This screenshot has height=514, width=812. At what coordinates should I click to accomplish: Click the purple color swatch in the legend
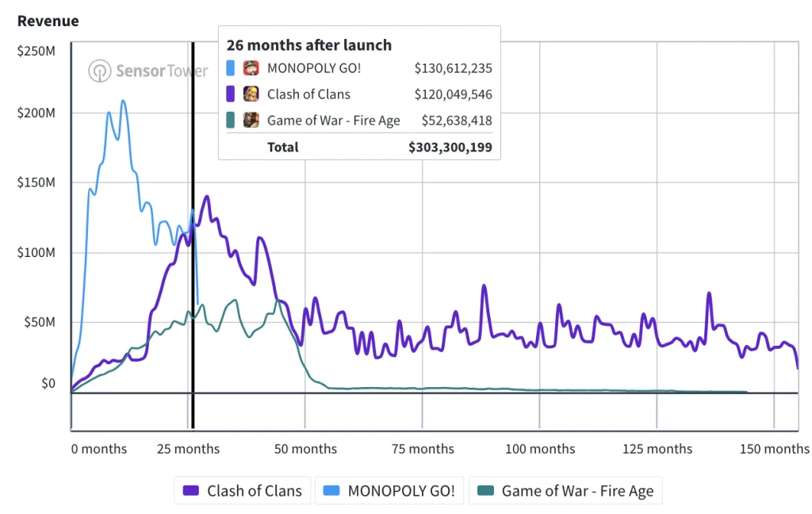coord(191,491)
